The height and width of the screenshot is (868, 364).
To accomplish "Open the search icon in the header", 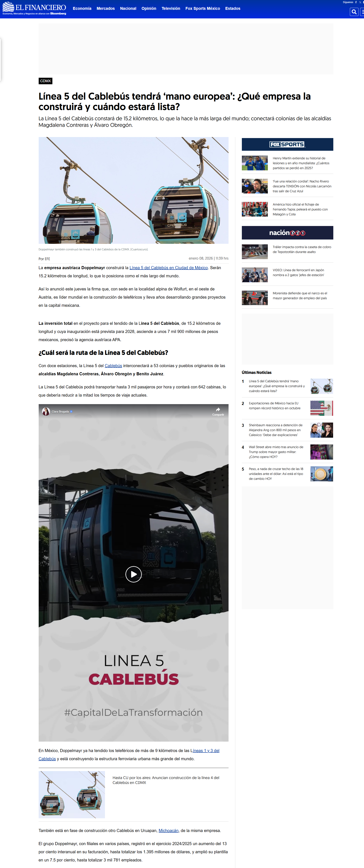I will click(x=354, y=12).
